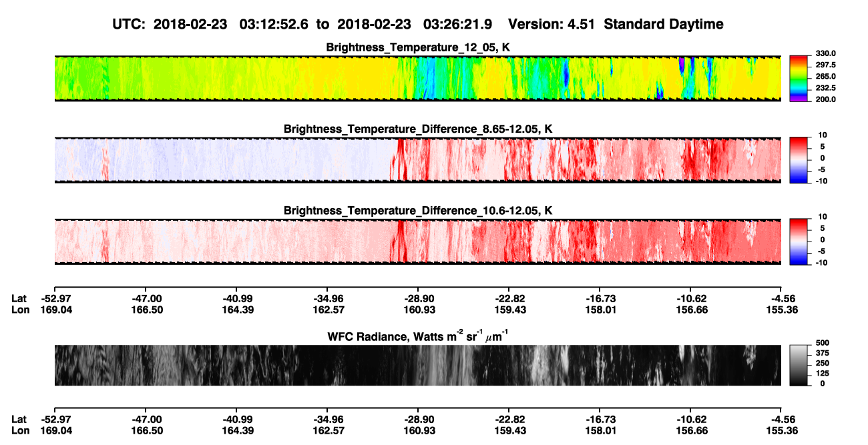Click latitude '-52.97' on the axis above WFC Radiance

[55, 299]
